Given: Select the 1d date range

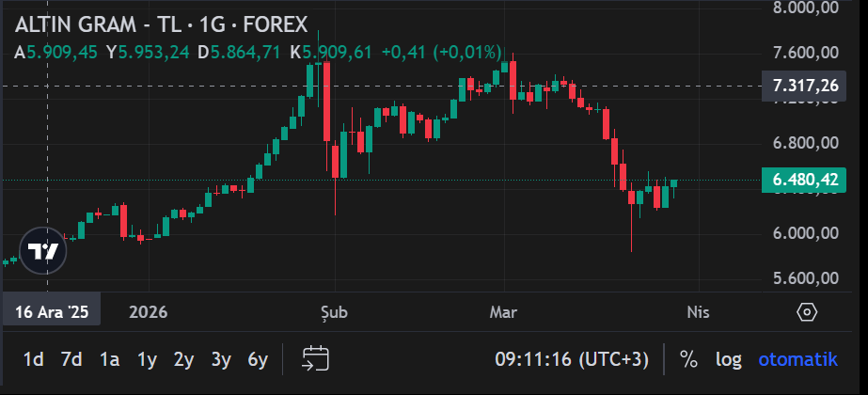Looking at the screenshot, I should (34, 359).
